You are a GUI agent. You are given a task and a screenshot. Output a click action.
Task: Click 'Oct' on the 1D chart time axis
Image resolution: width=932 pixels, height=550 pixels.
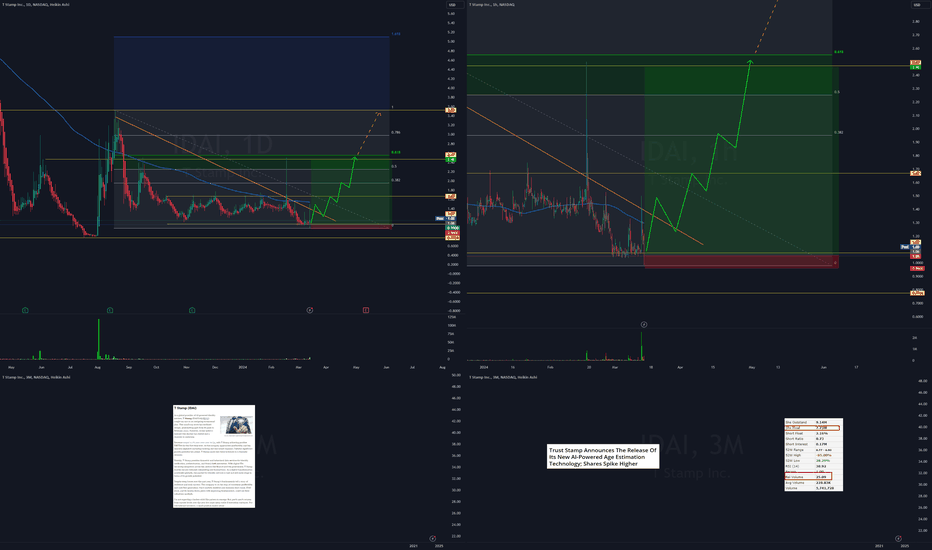[156, 367]
